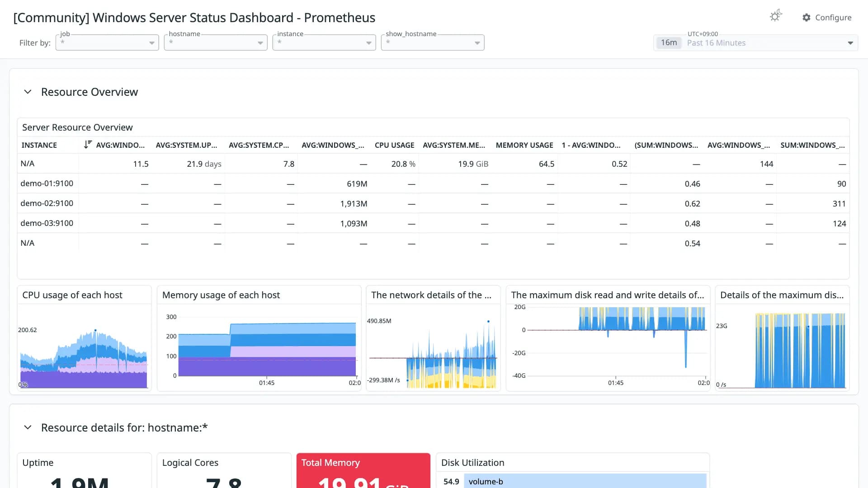Click the 21.9 days uptime cell
868x488 pixels.
coord(204,164)
